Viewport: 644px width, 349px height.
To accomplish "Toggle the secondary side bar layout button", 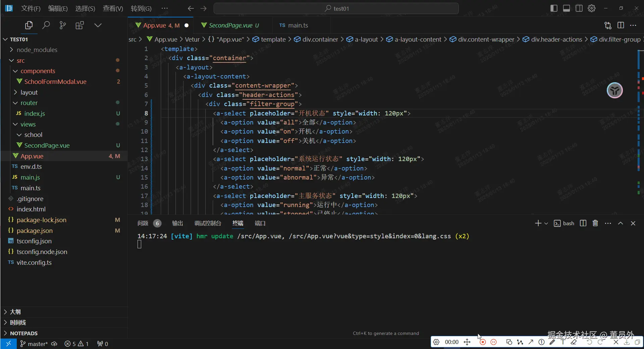I will [579, 8].
